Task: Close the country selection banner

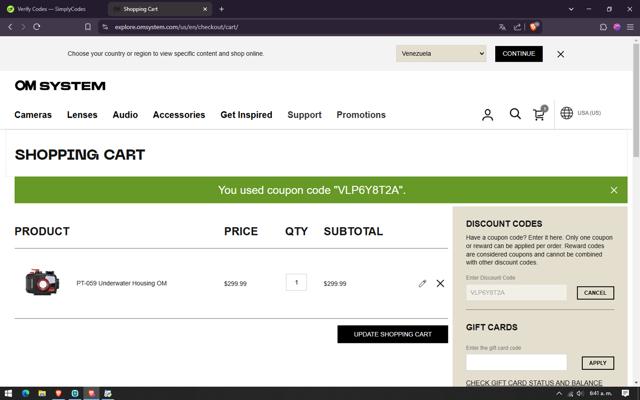Action: point(560,54)
